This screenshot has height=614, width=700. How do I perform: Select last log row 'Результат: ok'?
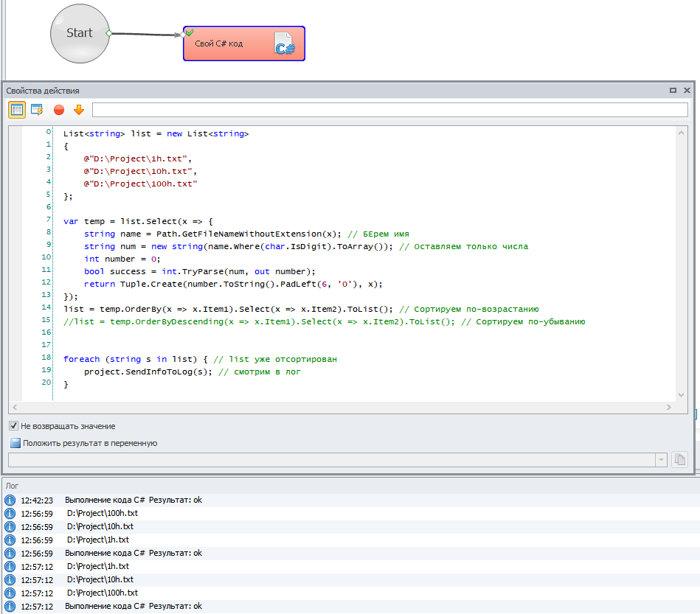click(133, 606)
